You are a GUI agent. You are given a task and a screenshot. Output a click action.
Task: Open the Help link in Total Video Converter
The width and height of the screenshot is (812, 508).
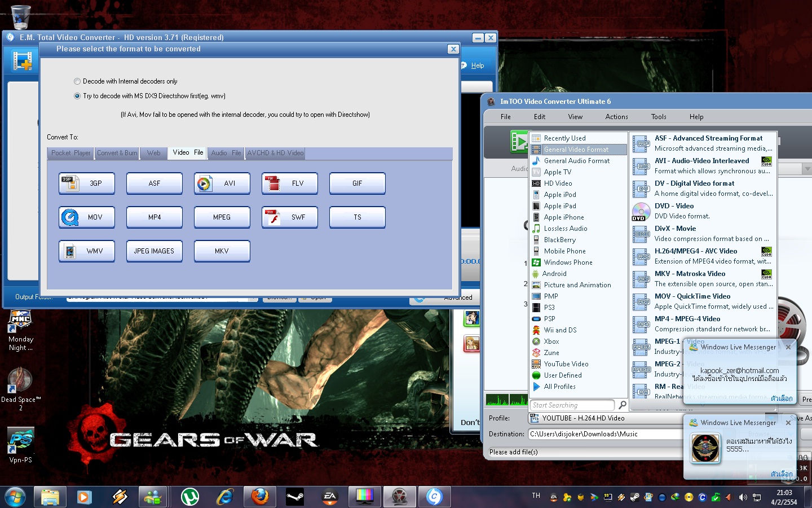point(478,65)
